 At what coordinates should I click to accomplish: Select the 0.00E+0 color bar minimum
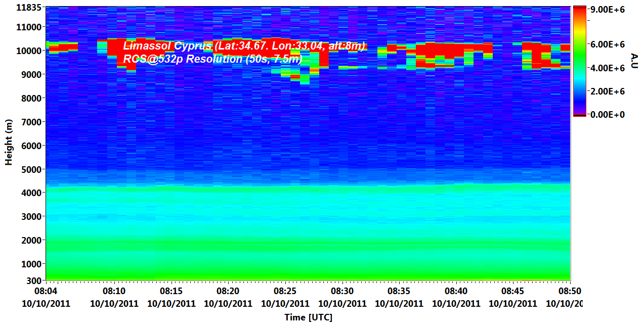click(x=608, y=115)
